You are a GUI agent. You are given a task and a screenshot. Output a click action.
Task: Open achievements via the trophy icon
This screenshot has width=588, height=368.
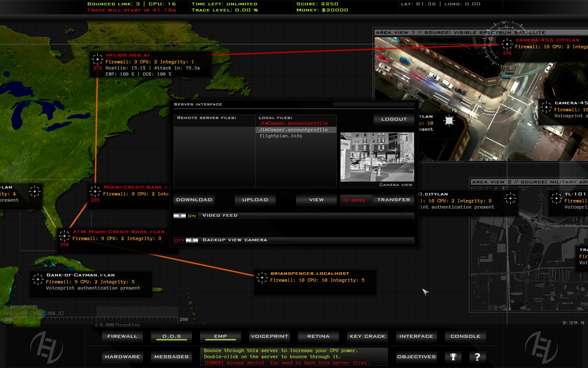coord(453,357)
